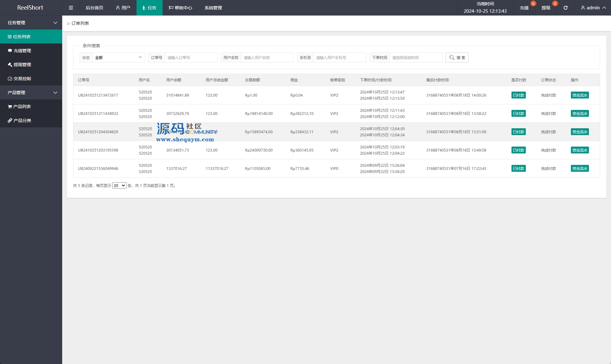Image resolution: width=611 pixels, height=364 pixels.
Task: Click the 提现 notification with badge 0
Action: 546,8
